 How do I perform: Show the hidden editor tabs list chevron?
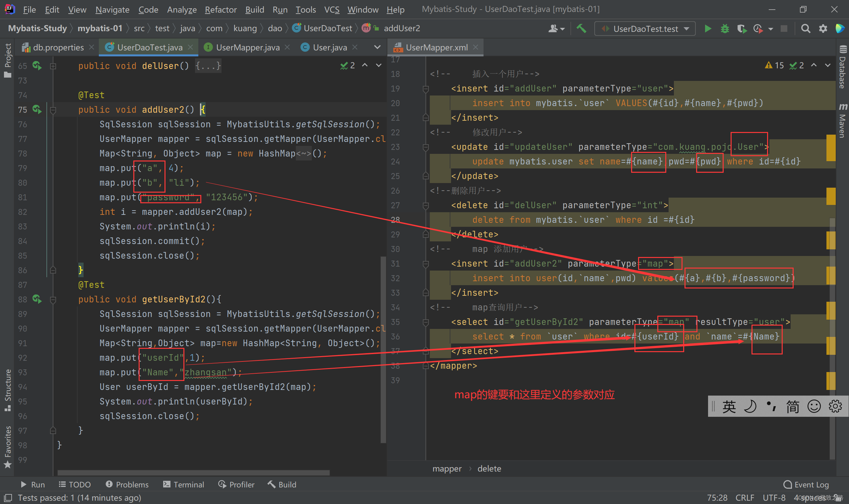pos(377,47)
